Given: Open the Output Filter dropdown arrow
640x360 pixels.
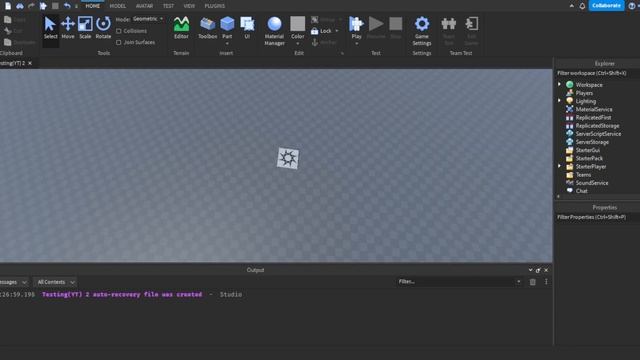Looking at the screenshot, I should pos(518,282).
